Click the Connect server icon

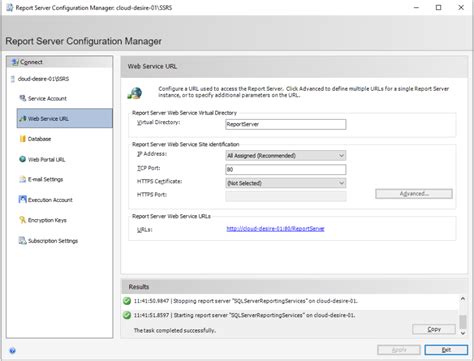15,62
